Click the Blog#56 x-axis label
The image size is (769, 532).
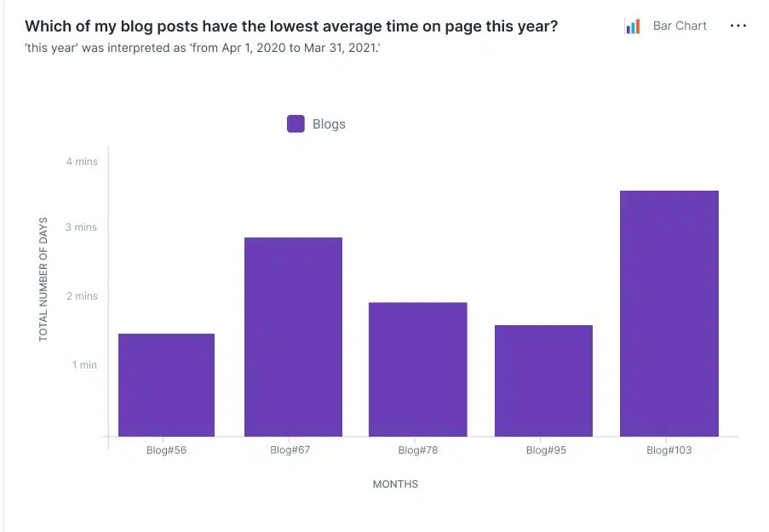(x=166, y=450)
